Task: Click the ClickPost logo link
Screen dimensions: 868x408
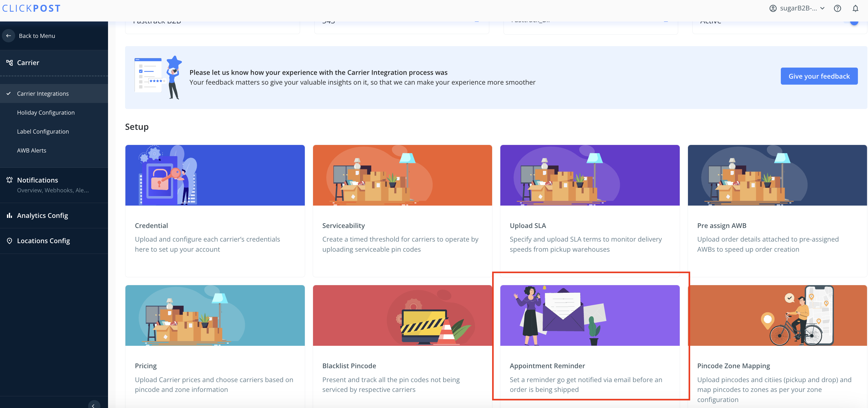Action: coord(31,9)
